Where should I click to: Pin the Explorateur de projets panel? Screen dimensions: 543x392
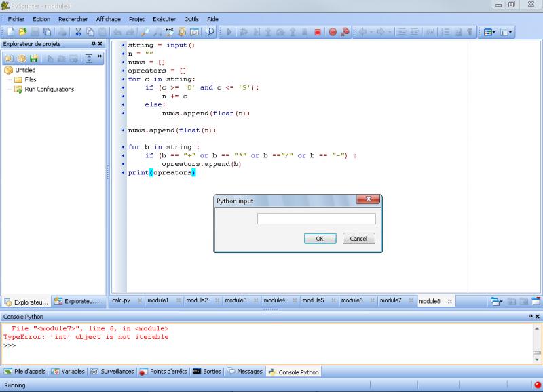pos(94,44)
